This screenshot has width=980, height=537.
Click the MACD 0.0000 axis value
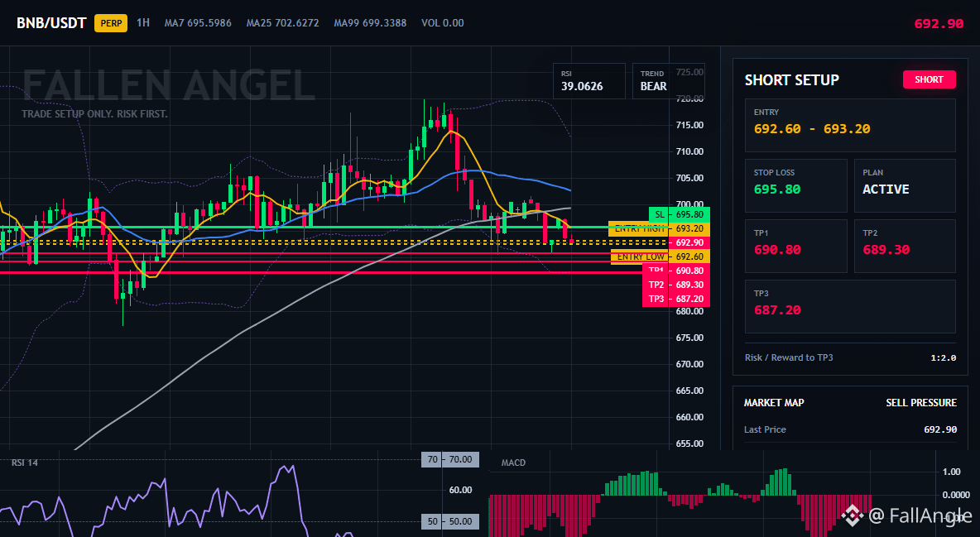point(956,495)
